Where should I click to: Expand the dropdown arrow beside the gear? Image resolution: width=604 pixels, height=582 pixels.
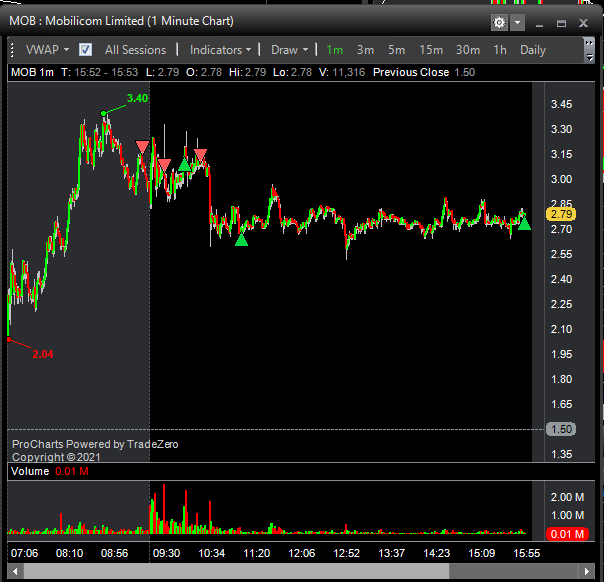tap(517, 23)
